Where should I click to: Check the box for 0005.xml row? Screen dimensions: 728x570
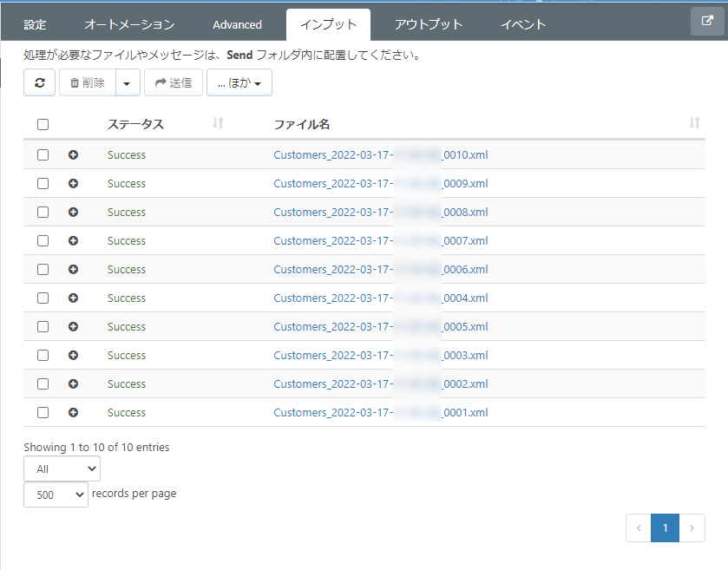point(43,327)
